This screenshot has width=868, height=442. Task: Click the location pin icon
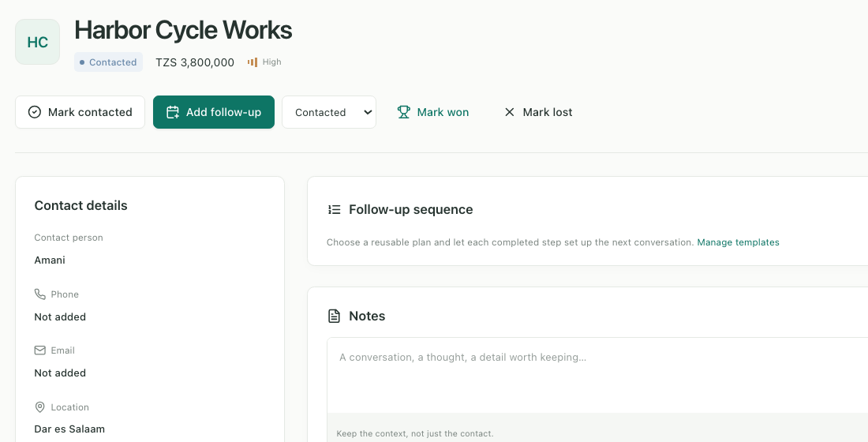(x=40, y=407)
